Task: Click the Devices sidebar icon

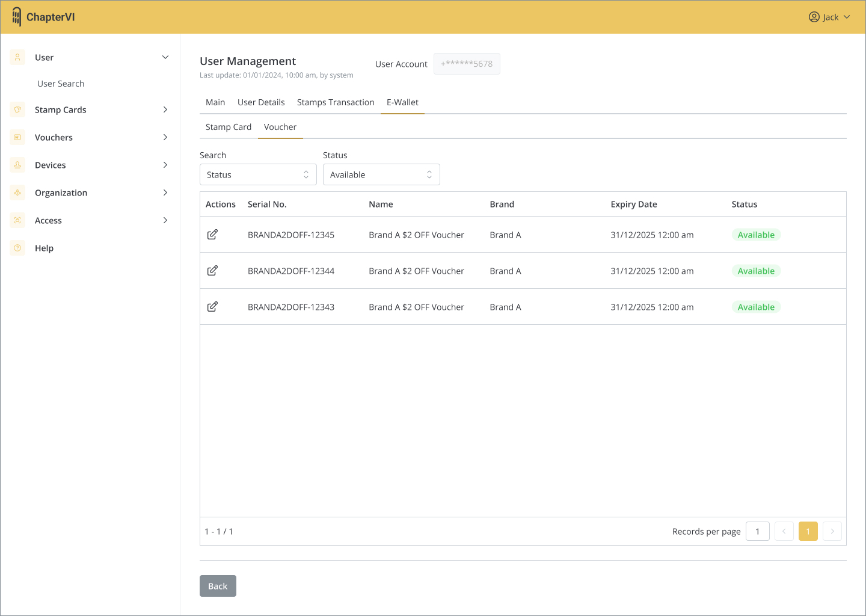Action: pos(17,165)
